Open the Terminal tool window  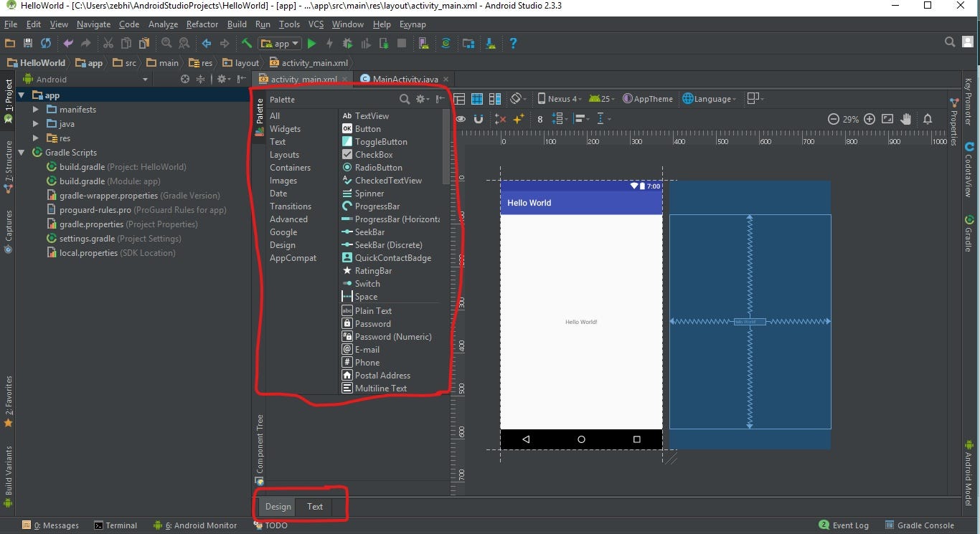116,525
